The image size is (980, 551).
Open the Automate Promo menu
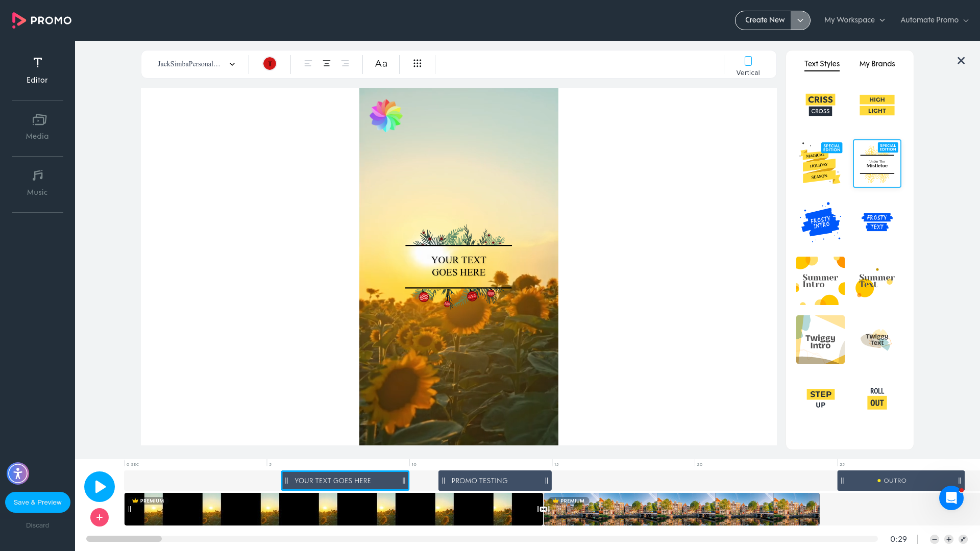point(934,20)
